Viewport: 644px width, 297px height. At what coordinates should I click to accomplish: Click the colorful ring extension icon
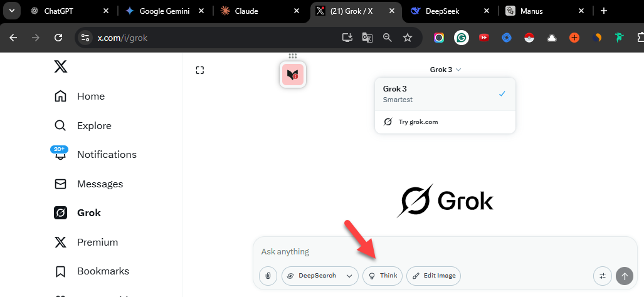[x=439, y=38]
